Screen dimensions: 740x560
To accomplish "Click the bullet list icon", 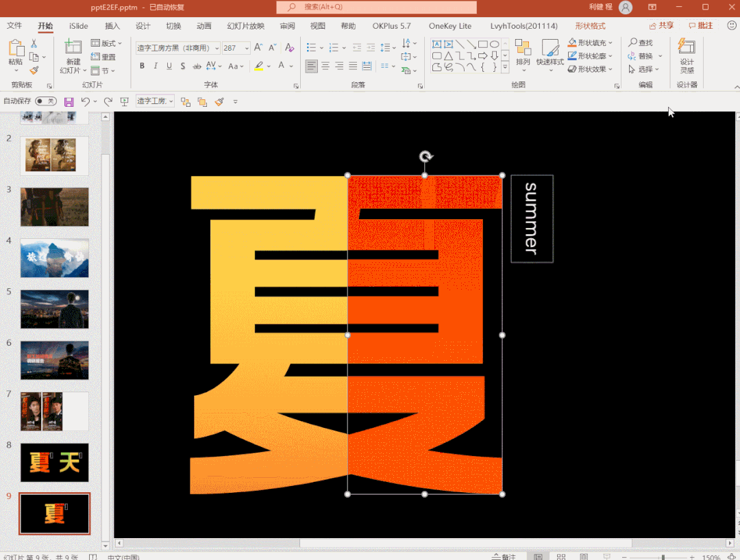I will pos(311,48).
